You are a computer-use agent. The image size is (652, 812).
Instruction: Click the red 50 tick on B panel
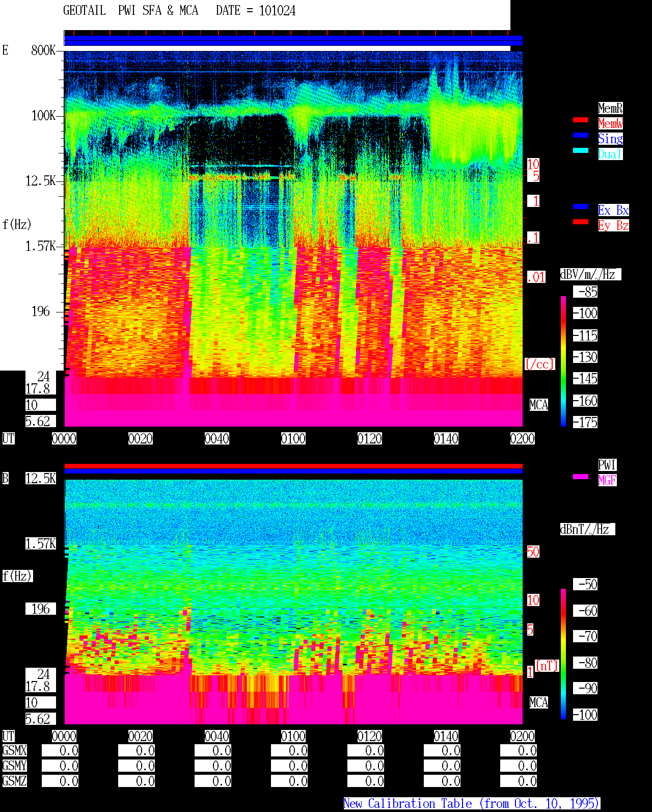click(x=533, y=552)
